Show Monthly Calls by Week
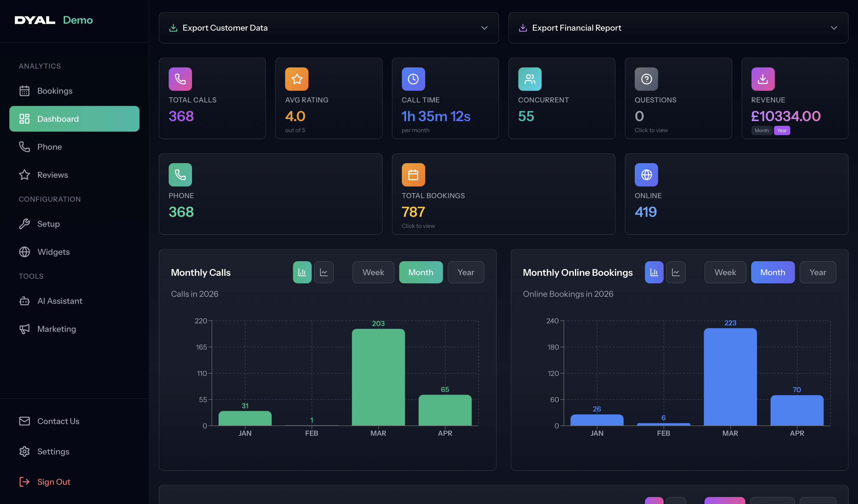The width and height of the screenshot is (858, 504). point(374,273)
